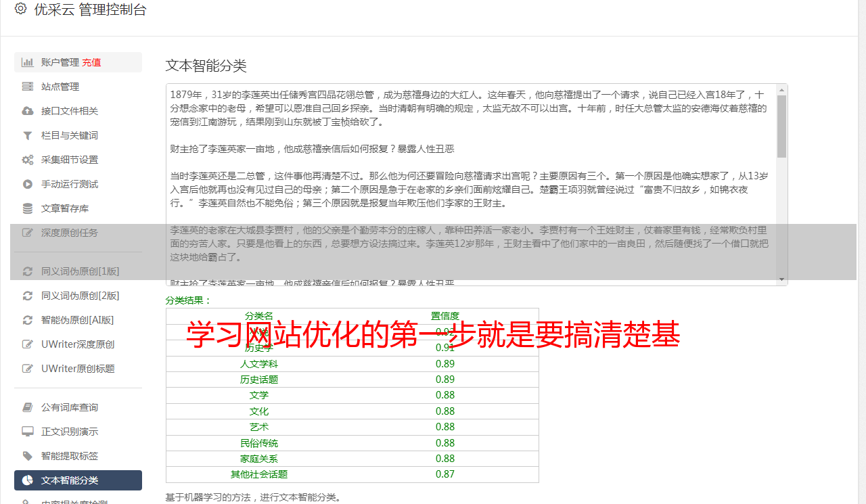Select highlighted 文本智能分类 sidebar item
The image size is (866, 504).
[x=78, y=480]
